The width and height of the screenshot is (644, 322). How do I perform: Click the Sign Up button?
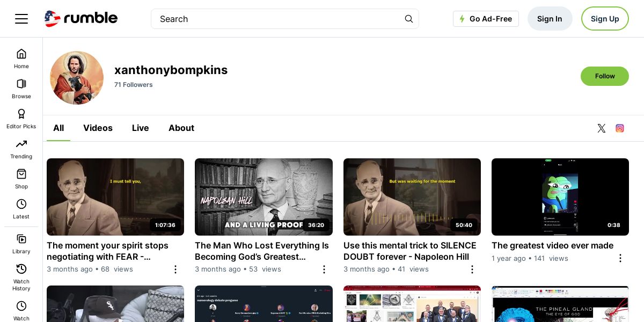tap(605, 19)
